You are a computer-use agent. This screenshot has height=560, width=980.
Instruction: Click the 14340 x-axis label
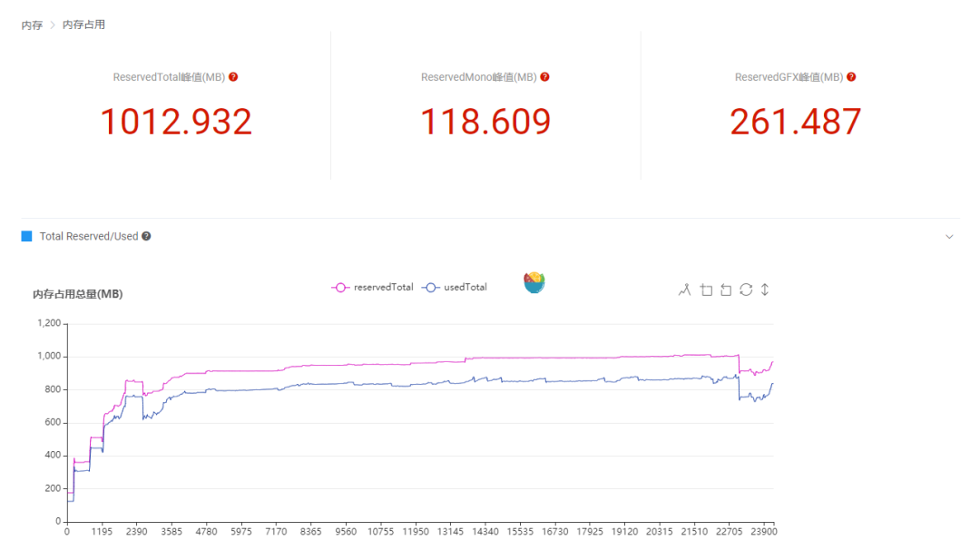point(485,532)
